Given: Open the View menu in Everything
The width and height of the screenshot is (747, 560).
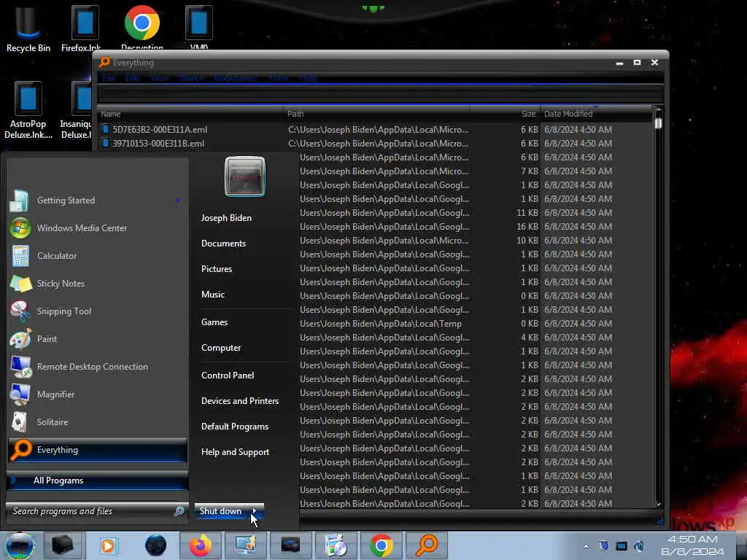Looking at the screenshot, I should point(159,78).
